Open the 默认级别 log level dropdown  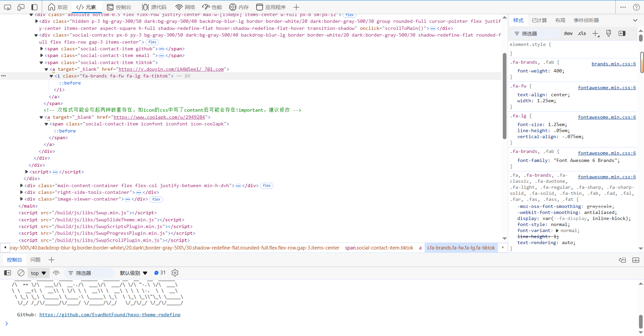click(133, 273)
